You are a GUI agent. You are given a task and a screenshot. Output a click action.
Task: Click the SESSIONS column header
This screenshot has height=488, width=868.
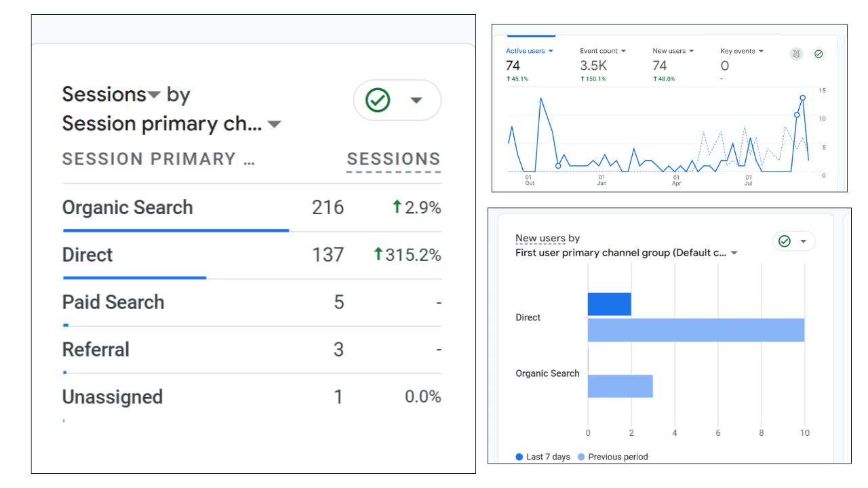point(393,159)
